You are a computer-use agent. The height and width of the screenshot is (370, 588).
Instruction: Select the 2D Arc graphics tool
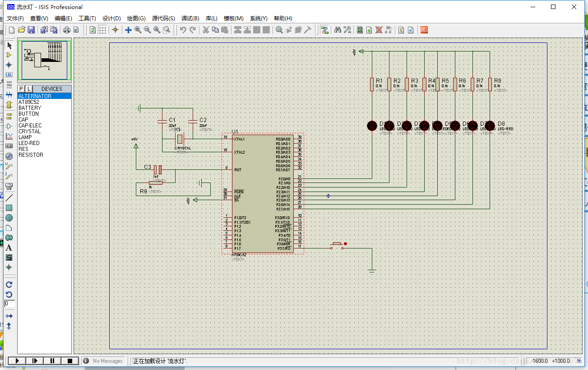(9, 228)
